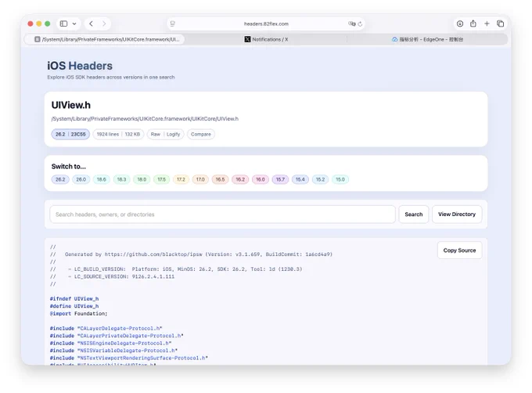Switch to version 16.5
Screen dimensions: 532x393
[220, 179]
